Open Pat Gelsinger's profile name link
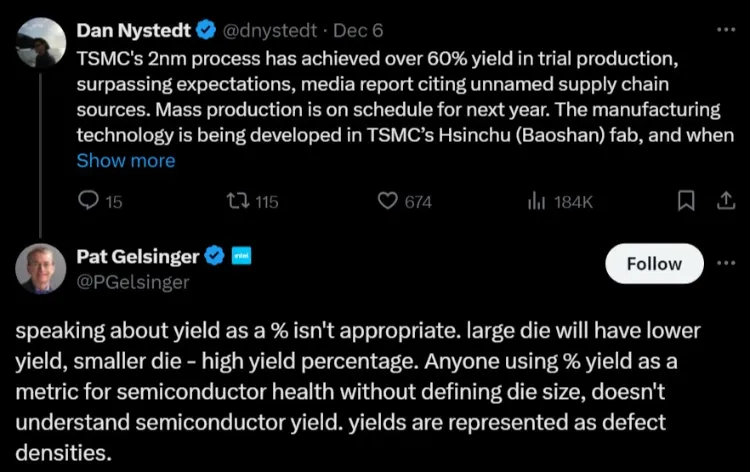This screenshot has width=750, height=472. (138, 257)
